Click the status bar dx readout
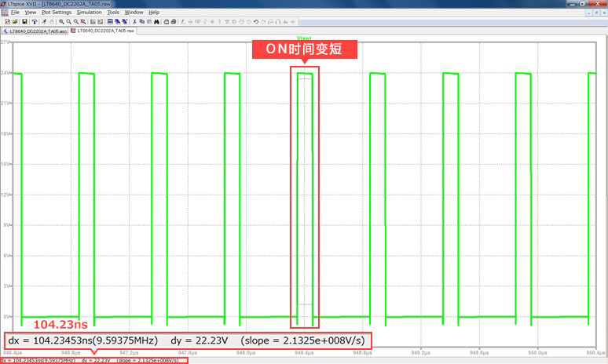The width and height of the screenshot is (608, 364). [38, 361]
